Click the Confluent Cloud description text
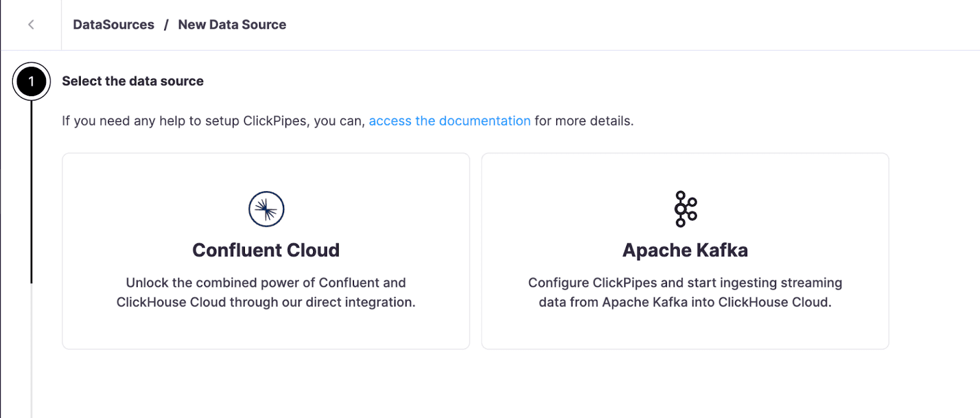Screen dimensions: 980x418 tap(266, 292)
